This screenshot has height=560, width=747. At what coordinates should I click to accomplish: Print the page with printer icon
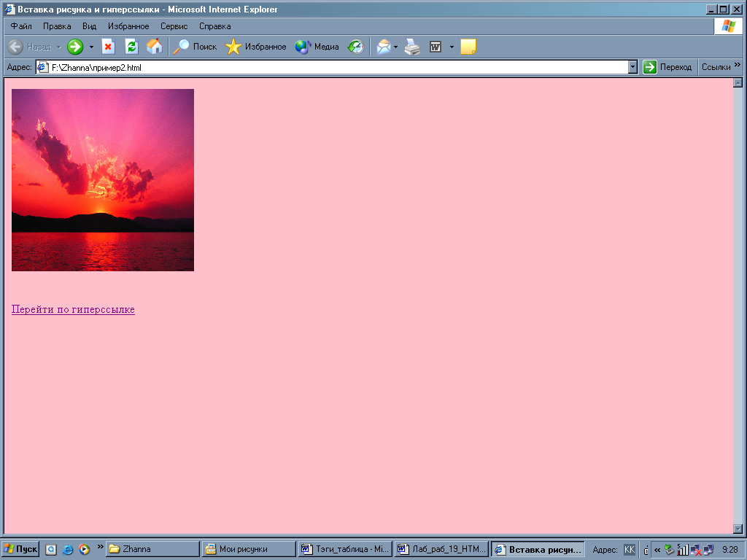tap(412, 47)
